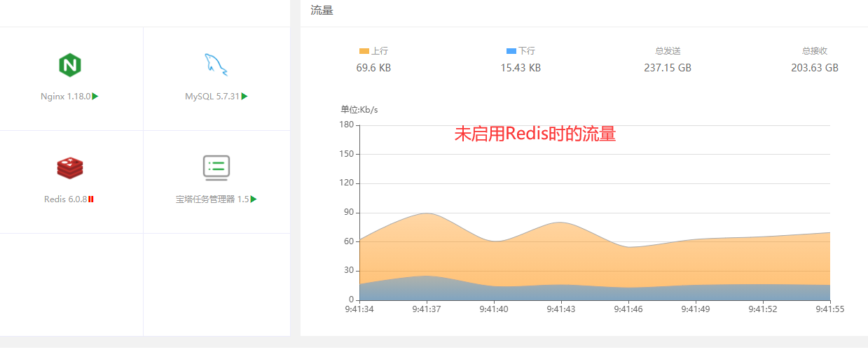Click the 总接收 label
The image size is (868, 352).
tap(815, 51)
